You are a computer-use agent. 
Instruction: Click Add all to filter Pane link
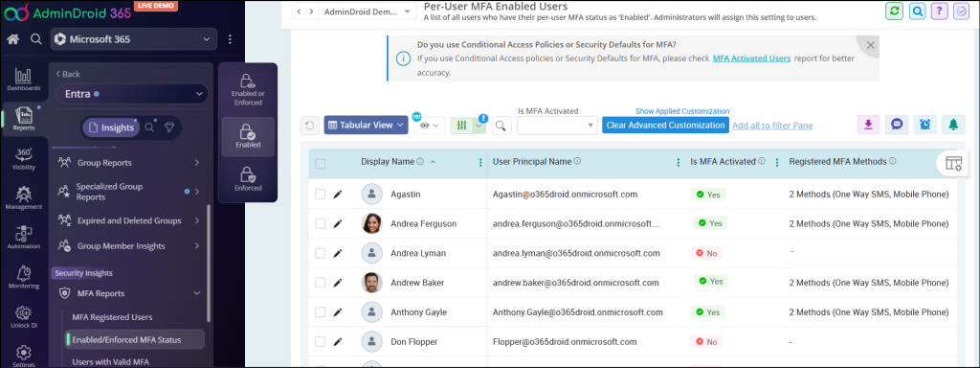(x=772, y=126)
